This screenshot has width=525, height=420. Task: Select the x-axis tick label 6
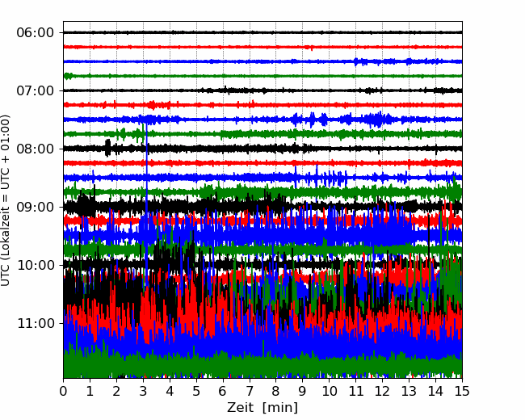click(x=223, y=391)
